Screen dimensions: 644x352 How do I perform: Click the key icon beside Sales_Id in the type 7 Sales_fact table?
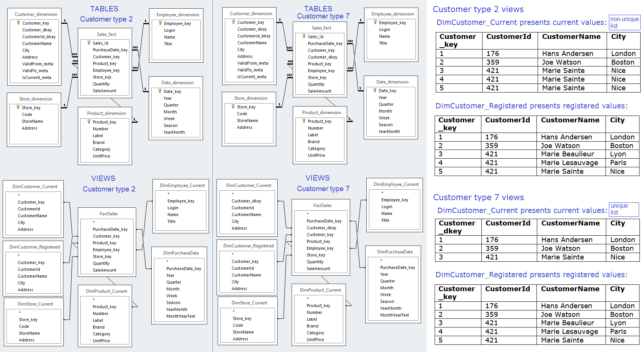304,36
